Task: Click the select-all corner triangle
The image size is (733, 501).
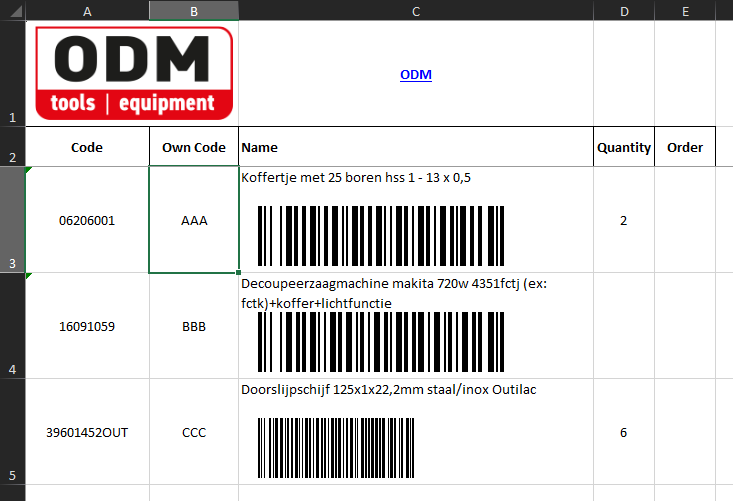Action: click(x=16, y=11)
